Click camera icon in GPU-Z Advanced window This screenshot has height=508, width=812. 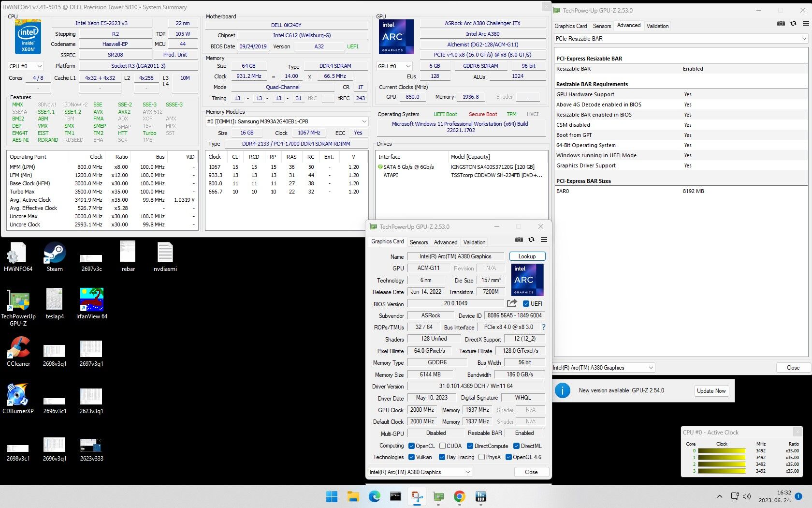781,23
